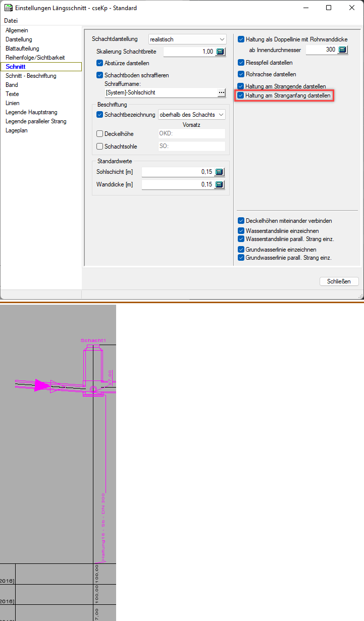Click the Sohlschicht value input field
The width and height of the screenshot is (364, 621).
(178, 172)
